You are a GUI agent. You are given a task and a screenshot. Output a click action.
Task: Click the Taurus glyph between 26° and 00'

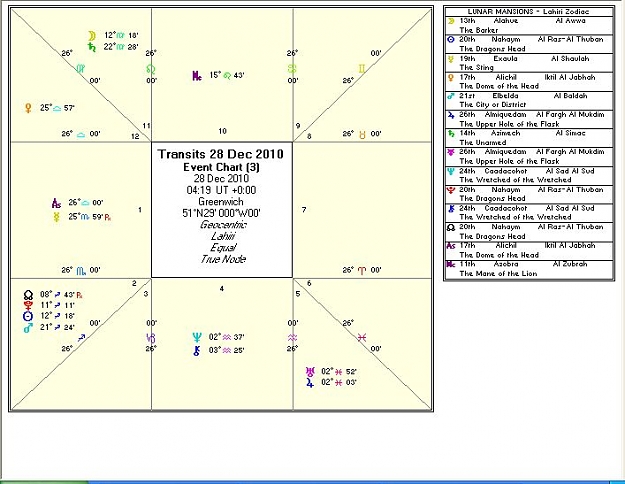pyautogui.click(x=362, y=134)
